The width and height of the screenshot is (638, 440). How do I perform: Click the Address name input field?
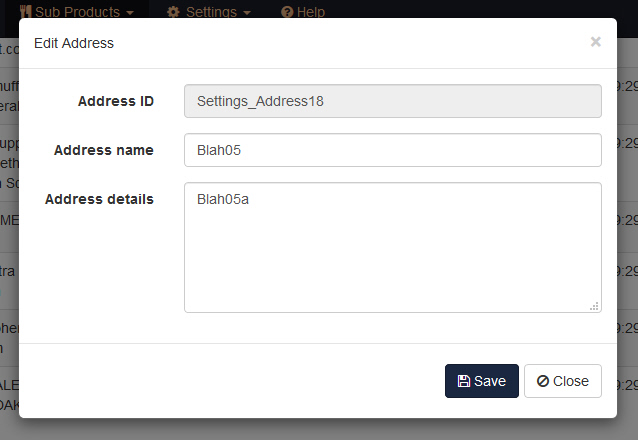pyautogui.click(x=392, y=150)
